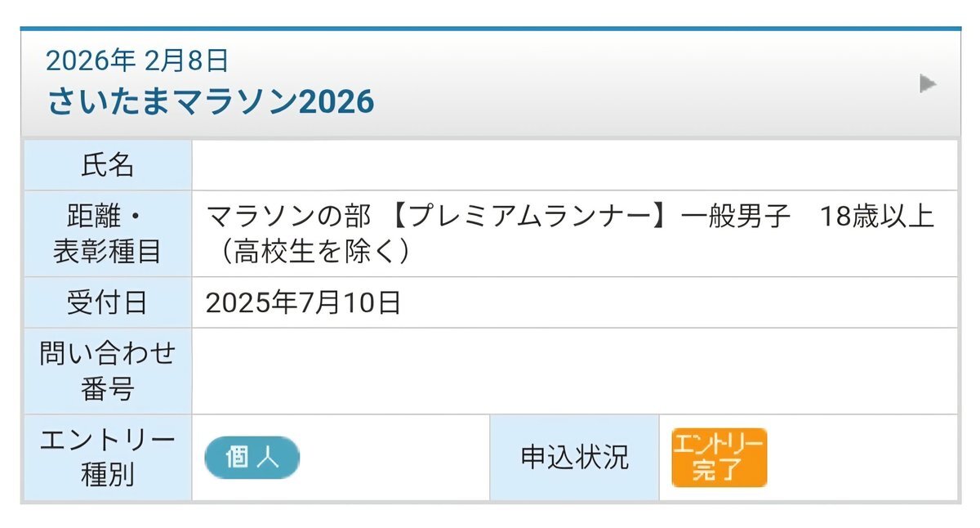This screenshot has height=528, width=980.
Task: Expand the event header panel
Action: [490, 83]
